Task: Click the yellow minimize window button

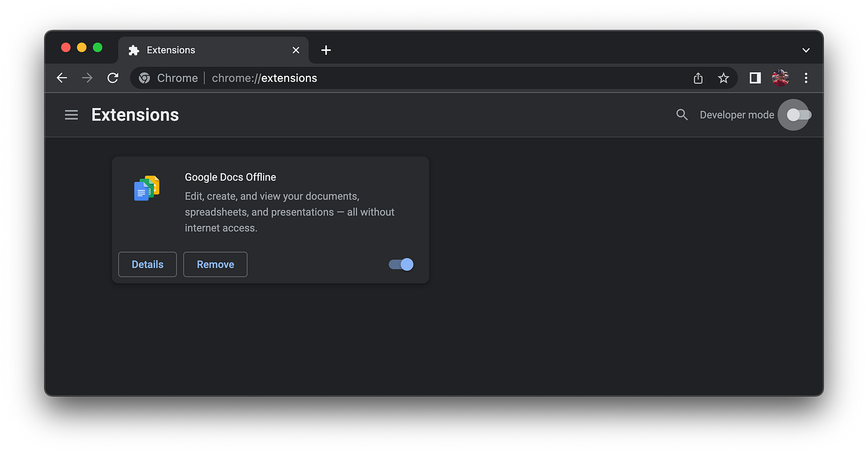Action: 82,48
